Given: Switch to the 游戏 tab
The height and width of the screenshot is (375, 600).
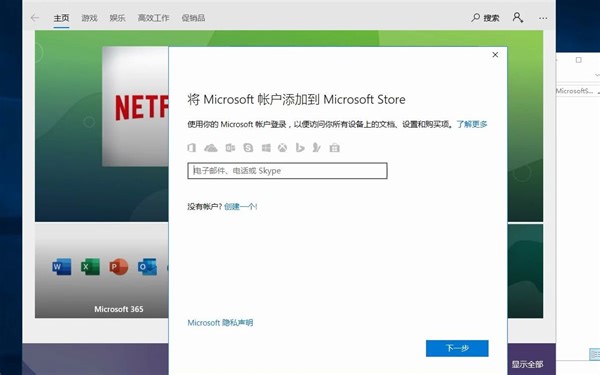Looking at the screenshot, I should click(90, 18).
